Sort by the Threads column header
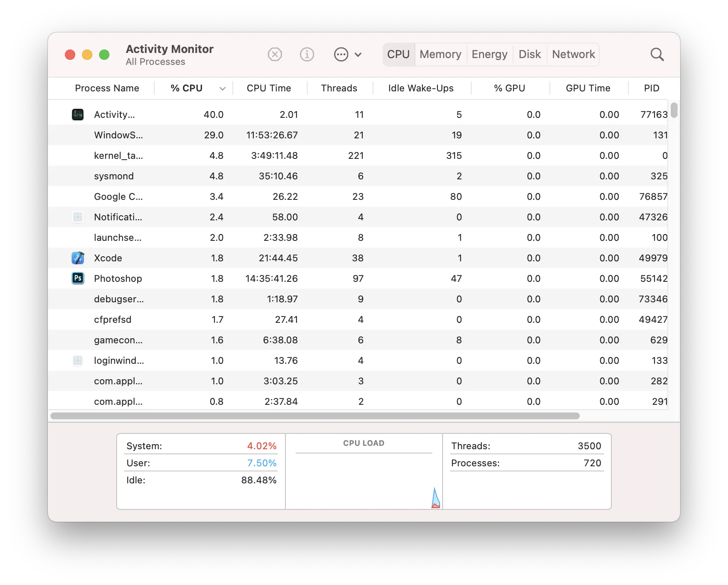 [x=339, y=88]
